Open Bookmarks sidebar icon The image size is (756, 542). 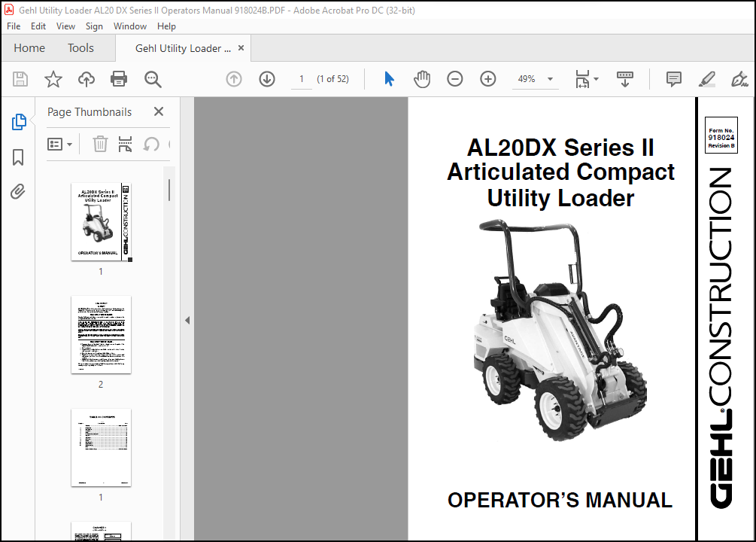(x=18, y=157)
